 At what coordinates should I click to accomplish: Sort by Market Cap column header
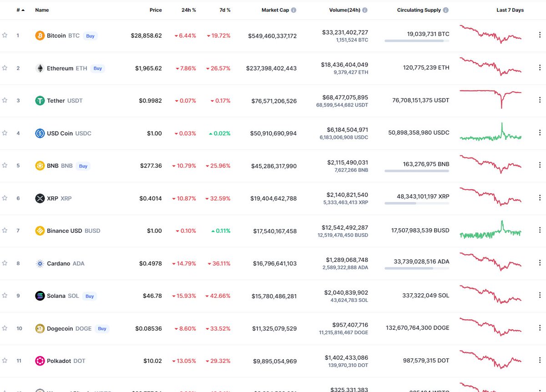pos(275,10)
